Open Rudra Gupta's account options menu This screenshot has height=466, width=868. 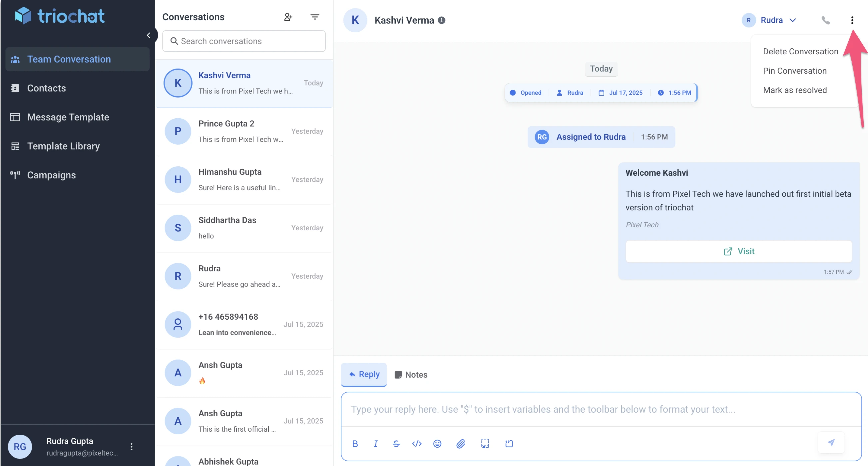tap(132, 446)
